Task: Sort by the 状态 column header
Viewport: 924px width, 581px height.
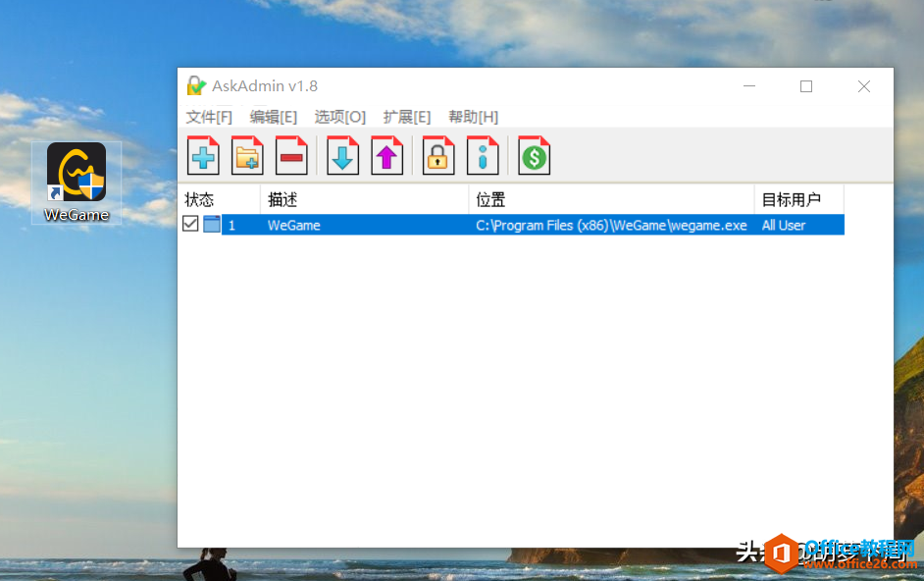Action: (219, 199)
